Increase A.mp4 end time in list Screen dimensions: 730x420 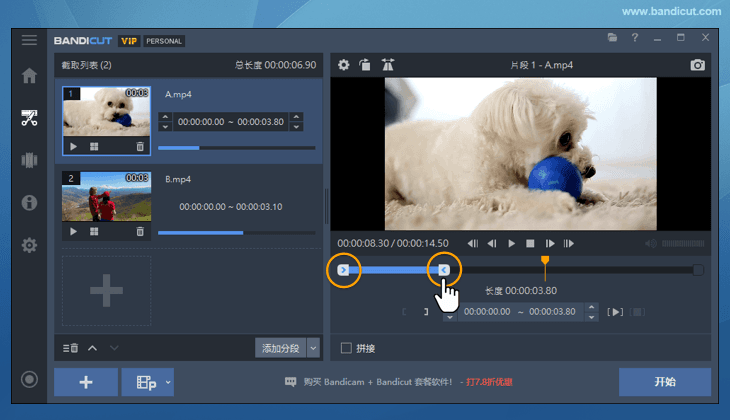pos(296,117)
